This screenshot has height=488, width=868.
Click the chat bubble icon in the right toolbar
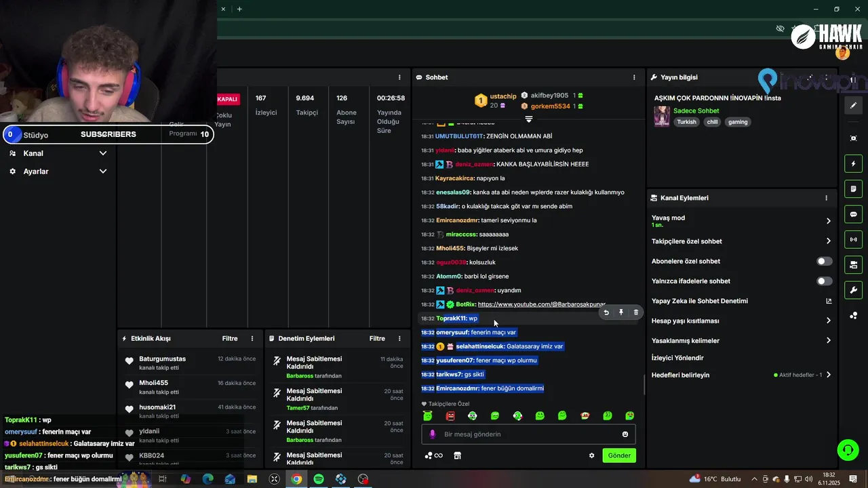point(853,214)
